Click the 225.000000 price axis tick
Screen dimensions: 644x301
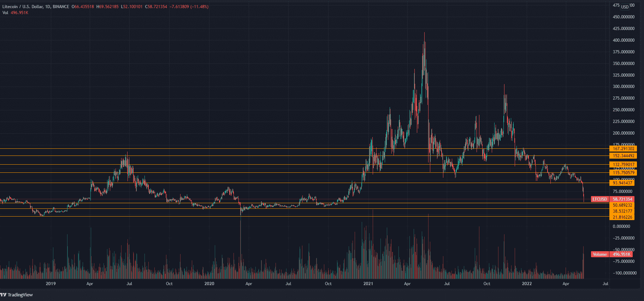coord(624,122)
